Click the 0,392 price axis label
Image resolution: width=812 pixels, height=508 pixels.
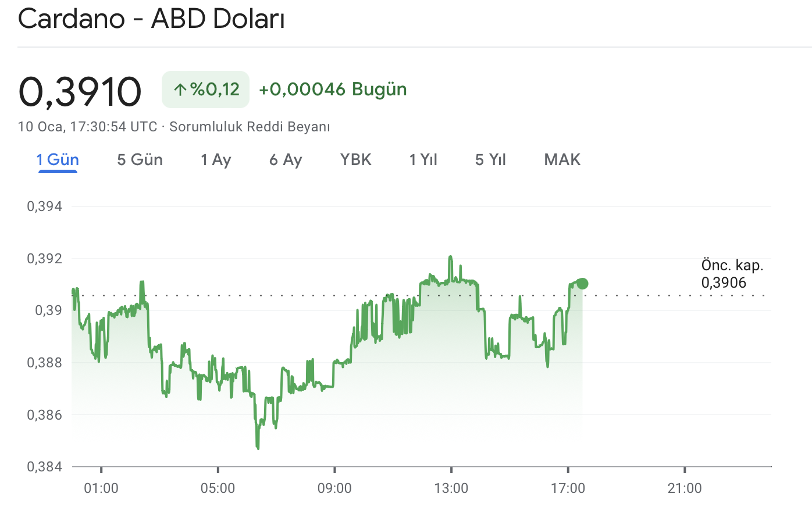click(x=44, y=258)
